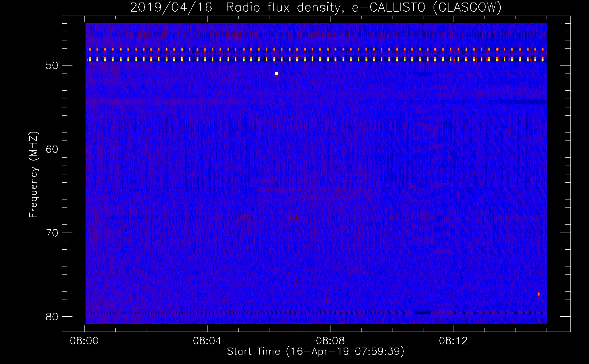
Task: Click the 70 frequency tick label
Action: point(52,233)
